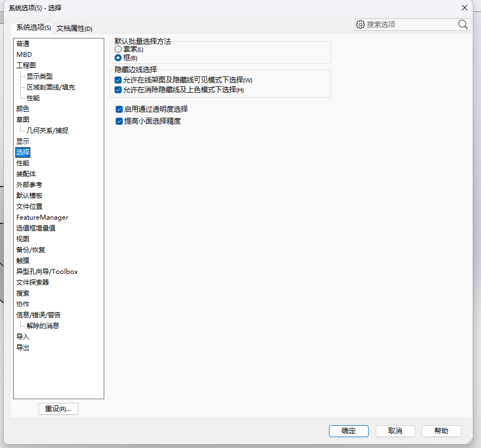
Task: Click the gear icon beside the search box
Action: click(x=360, y=24)
